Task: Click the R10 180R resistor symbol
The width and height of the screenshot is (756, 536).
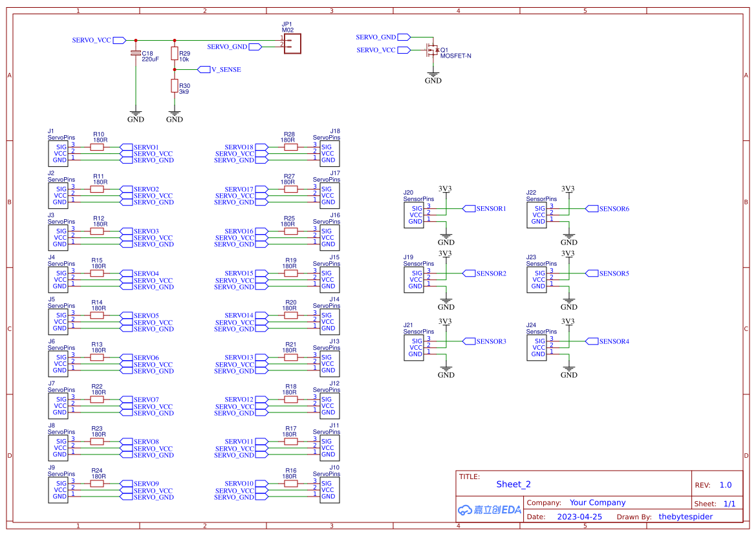Action: tap(97, 147)
